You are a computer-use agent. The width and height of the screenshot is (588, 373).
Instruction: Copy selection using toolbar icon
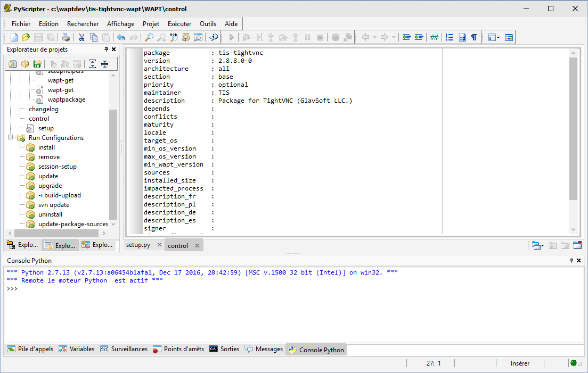[x=94, y=37]
